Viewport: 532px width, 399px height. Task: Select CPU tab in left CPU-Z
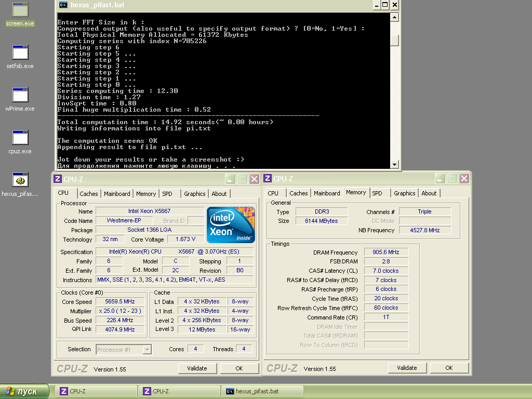point(63,193)
